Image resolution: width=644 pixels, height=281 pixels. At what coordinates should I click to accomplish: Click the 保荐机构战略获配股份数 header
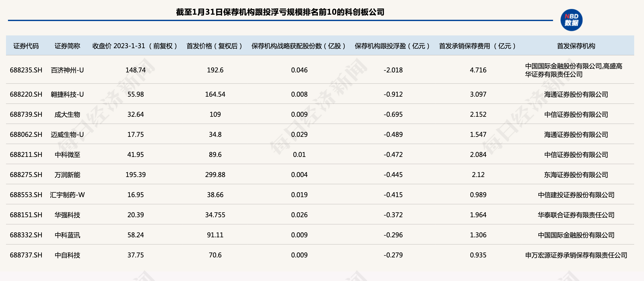coord(299,46)
